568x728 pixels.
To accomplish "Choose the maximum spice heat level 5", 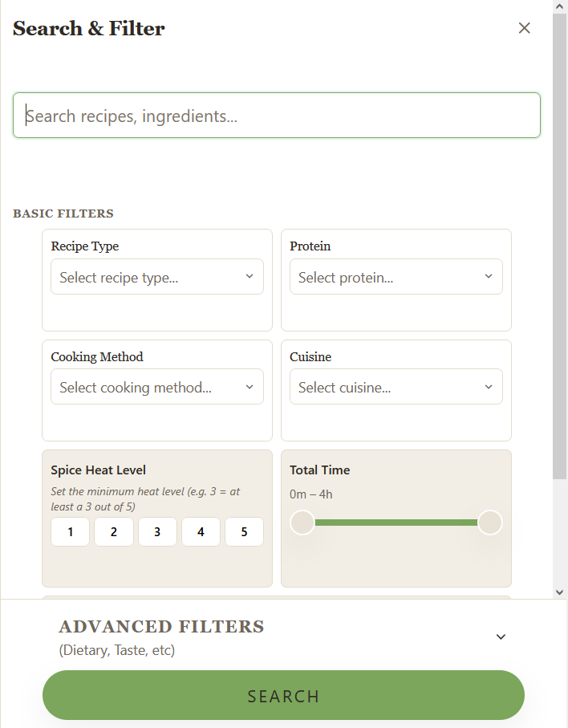I will coord(244,531).
